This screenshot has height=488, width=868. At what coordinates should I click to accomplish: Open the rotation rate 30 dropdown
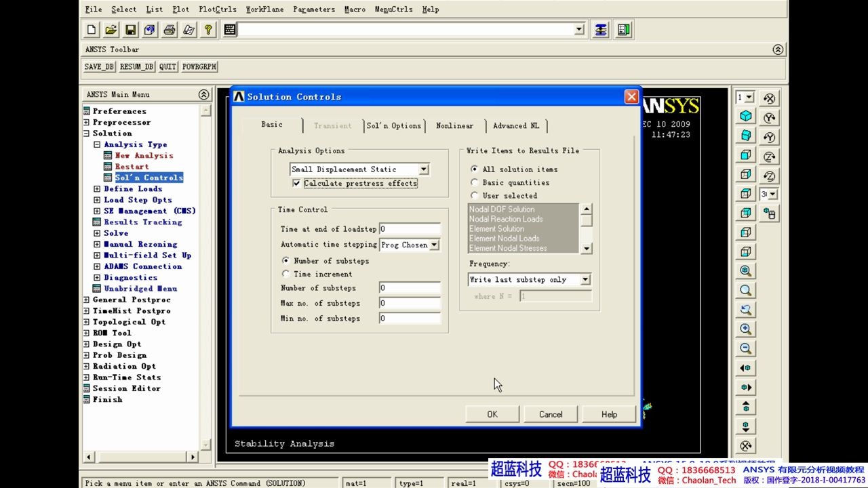772,195
